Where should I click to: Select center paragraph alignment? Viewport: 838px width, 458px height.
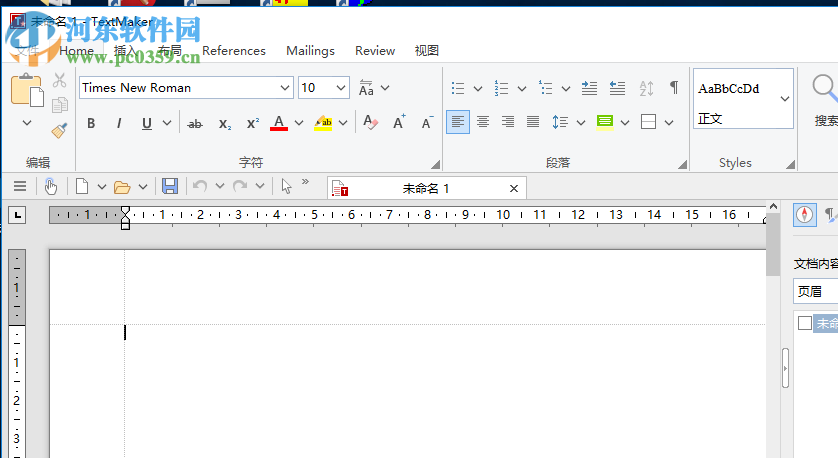(483, 122)
